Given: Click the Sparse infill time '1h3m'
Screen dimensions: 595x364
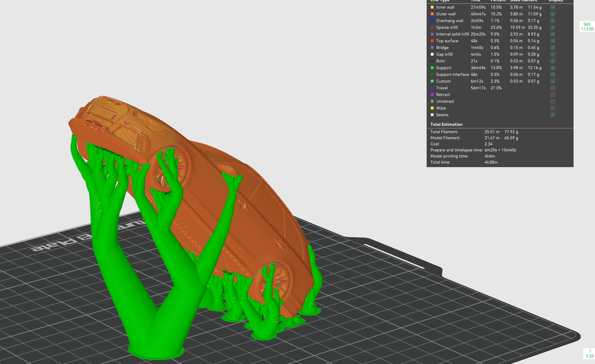Looking at the screenshot, I should [x=476, y=28].
